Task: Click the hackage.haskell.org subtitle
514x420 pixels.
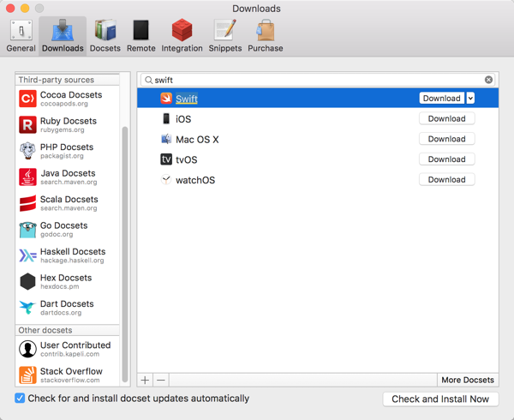Action: click(72, 261)
